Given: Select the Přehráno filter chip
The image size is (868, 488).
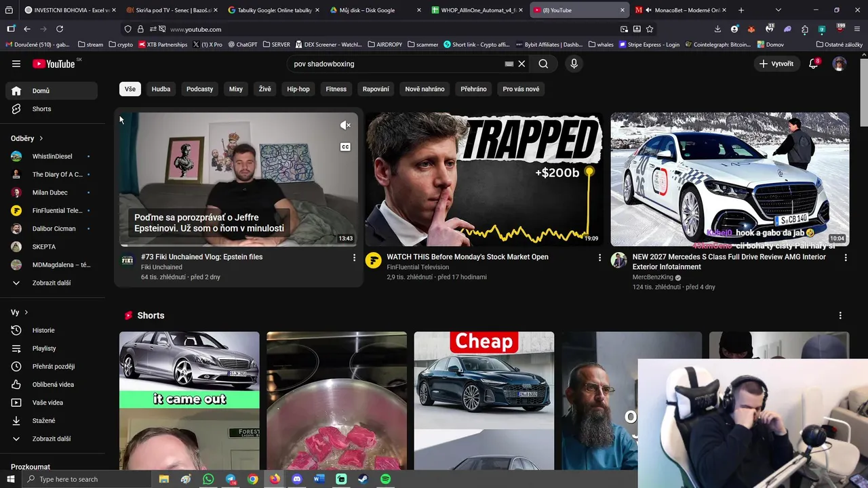Looking at the screenshot, I should pos(473,89).
